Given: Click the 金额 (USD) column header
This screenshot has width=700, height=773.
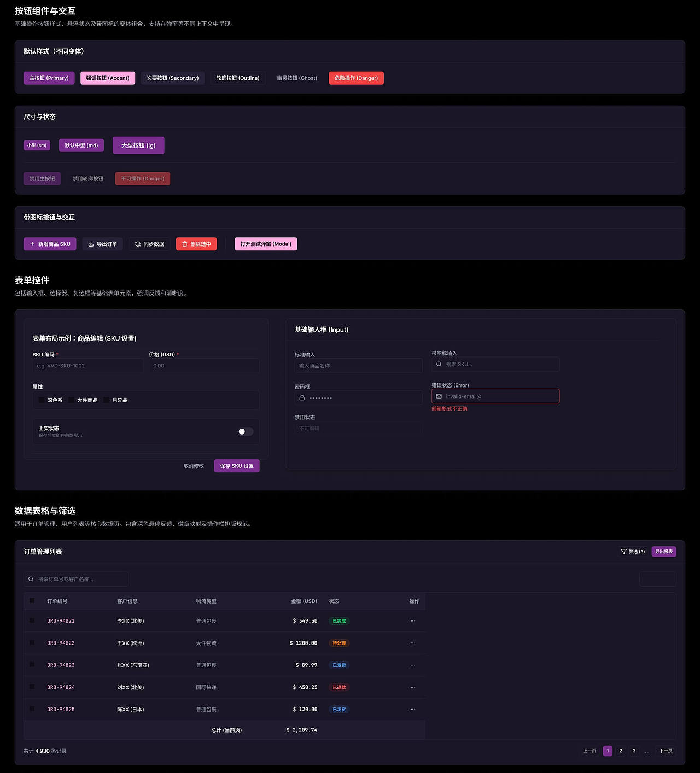Looking at the screenshot, I should (x=304, y=601).
